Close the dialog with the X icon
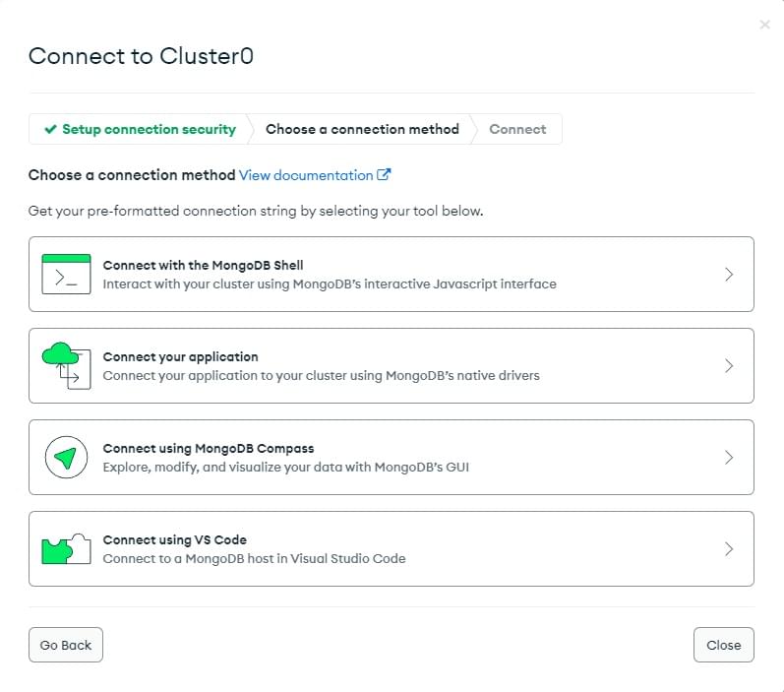 (x=764, y=25)
